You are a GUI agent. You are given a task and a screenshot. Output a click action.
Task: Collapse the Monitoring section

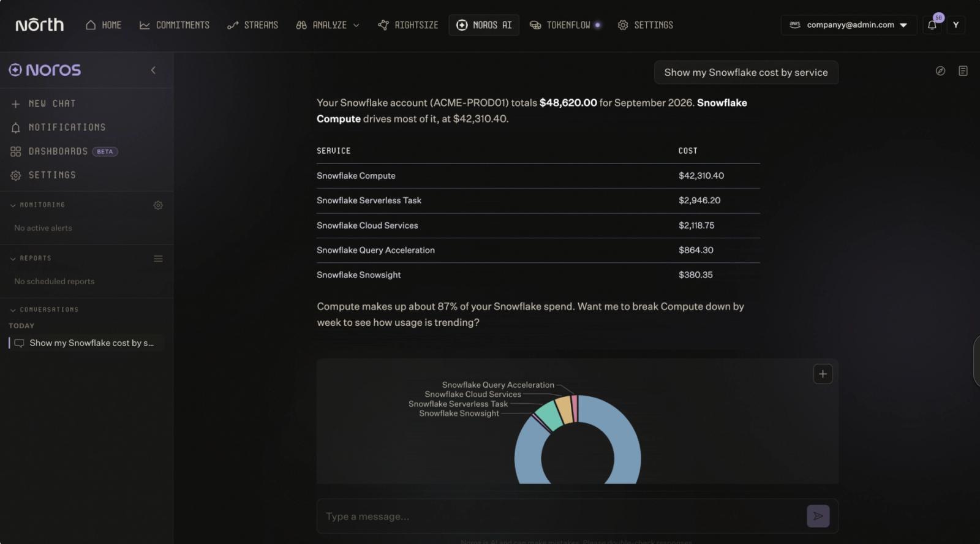(x=37, y=205)
